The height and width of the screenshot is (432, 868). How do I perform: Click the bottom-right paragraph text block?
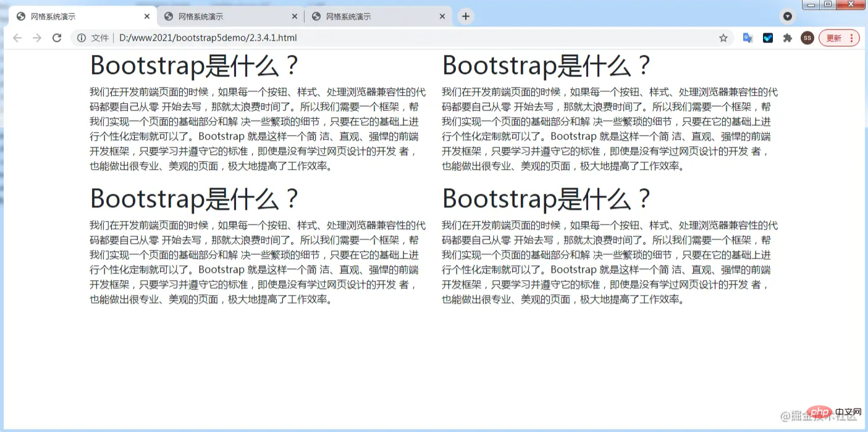pos(610,262)
